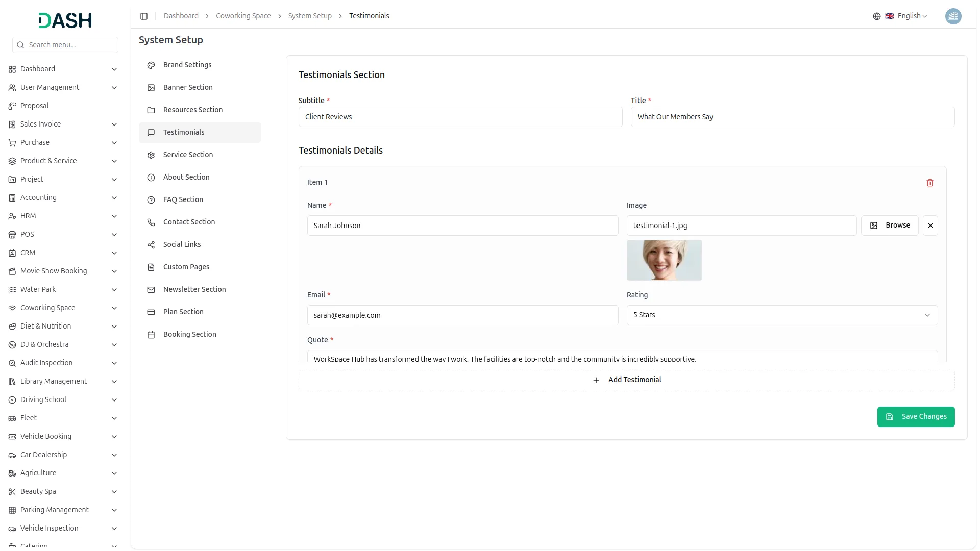
Task: Expand the HRM menu chevron
Action: (x=114, y=216)
